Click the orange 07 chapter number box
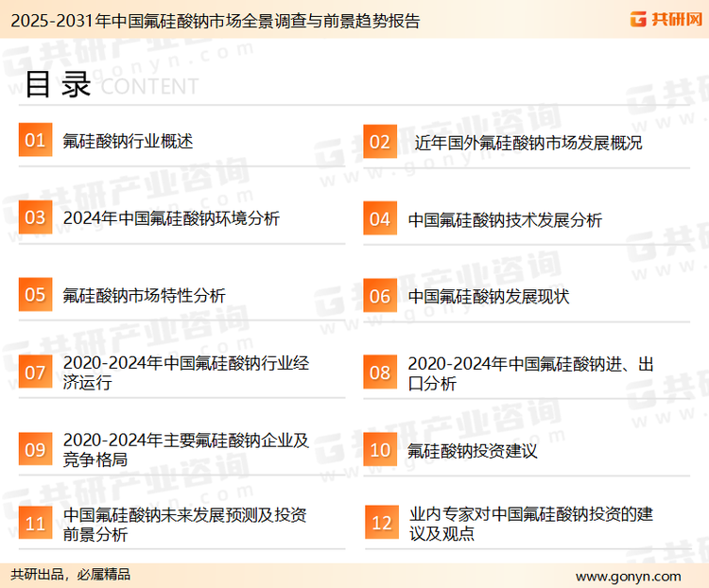Screen dimensions: 709x588 [x=35, y=372]
